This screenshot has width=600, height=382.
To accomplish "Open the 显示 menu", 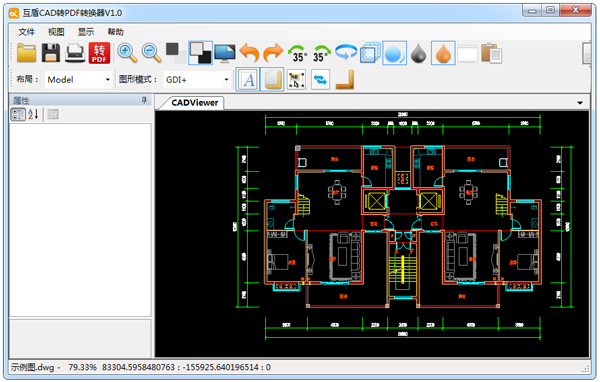I will pyautogui.click(x=86, y=32).
